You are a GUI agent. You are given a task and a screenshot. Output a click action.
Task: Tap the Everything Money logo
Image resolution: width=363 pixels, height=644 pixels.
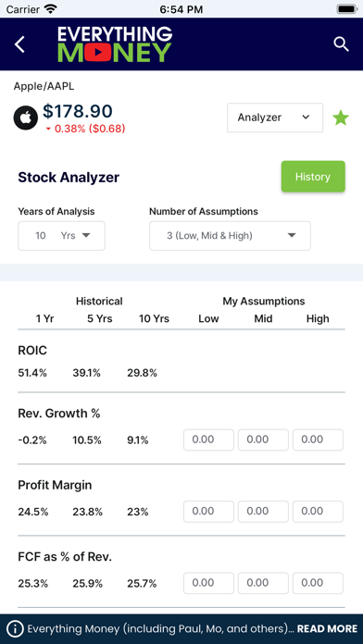(x=115, y=44)
